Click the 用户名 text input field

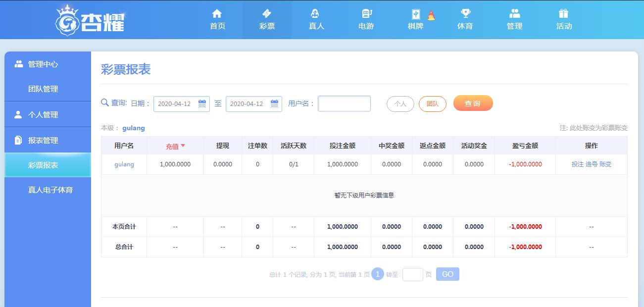pos(344,103)
